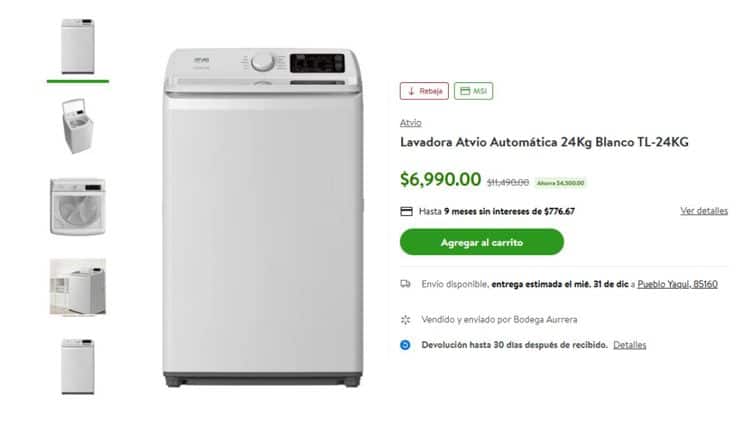Open Ver detalles for monthly payments
Screen dimensions: 750x421
(x=704, y=211)
